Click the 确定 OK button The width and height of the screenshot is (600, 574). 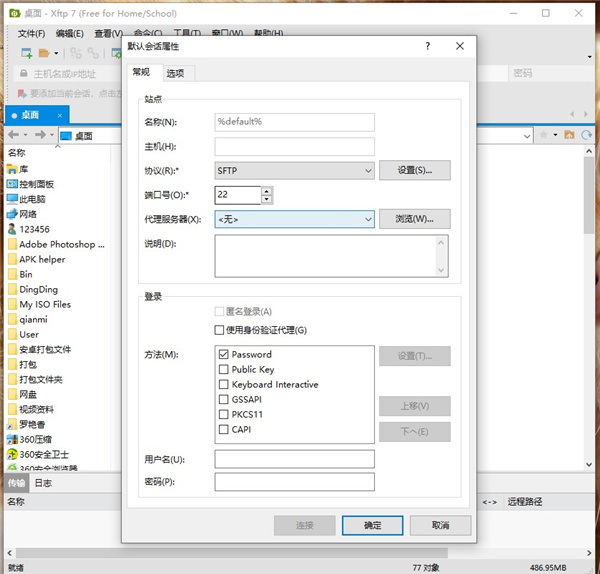[372, 525]
